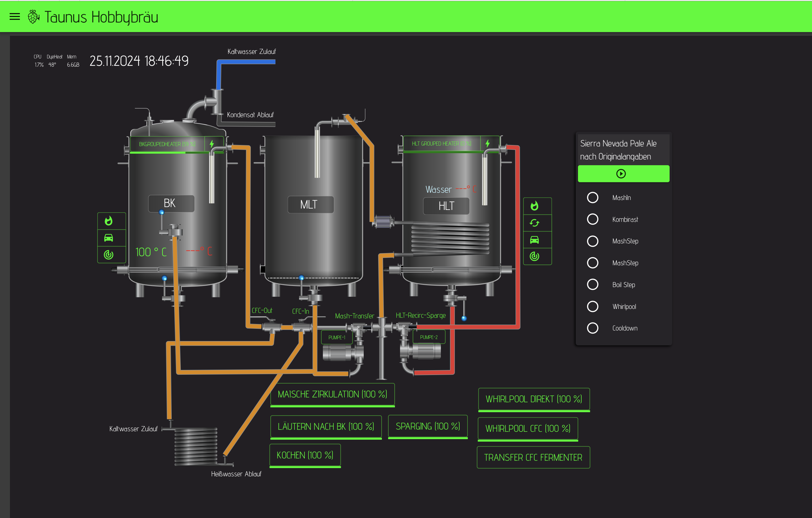Toggle the HLT flame heater icon
The width and height of the screenshot is (812, 518).
pyautogui.click(x=535, y=206)
